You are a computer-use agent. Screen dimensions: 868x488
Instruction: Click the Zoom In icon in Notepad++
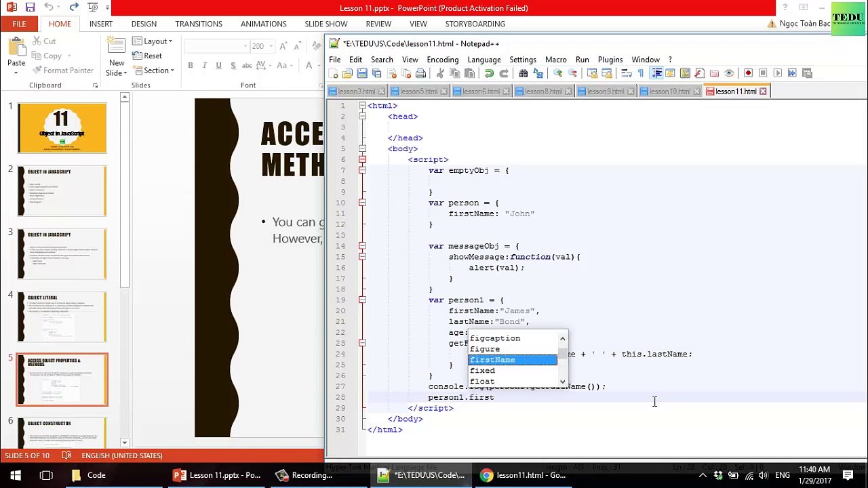(x=557, y=73)
